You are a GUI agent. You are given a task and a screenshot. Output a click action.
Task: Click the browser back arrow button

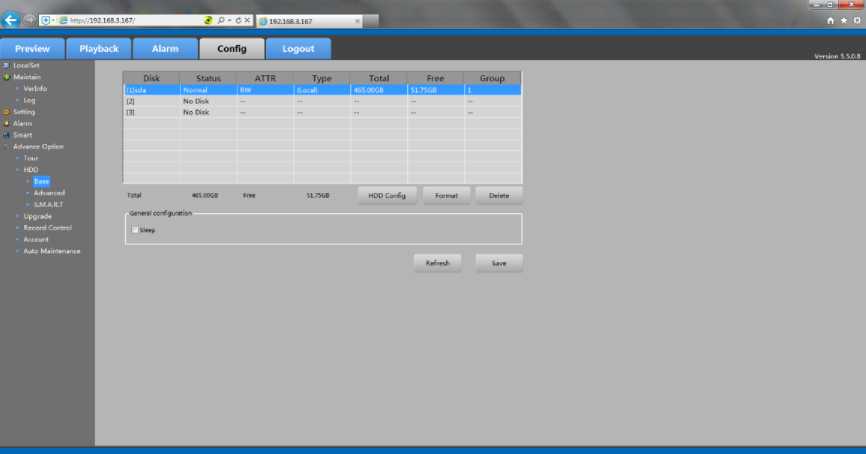(x=12, y=19)
